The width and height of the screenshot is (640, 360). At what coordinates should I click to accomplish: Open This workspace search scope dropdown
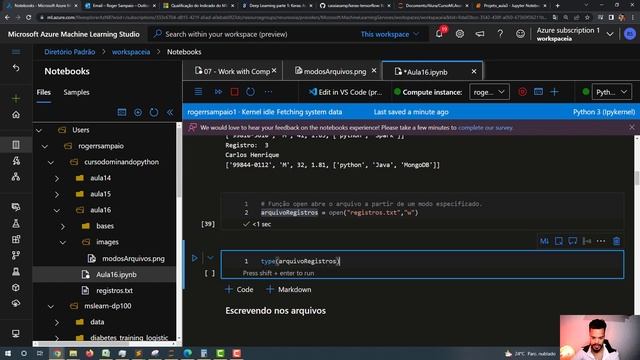tap(390, 34)
